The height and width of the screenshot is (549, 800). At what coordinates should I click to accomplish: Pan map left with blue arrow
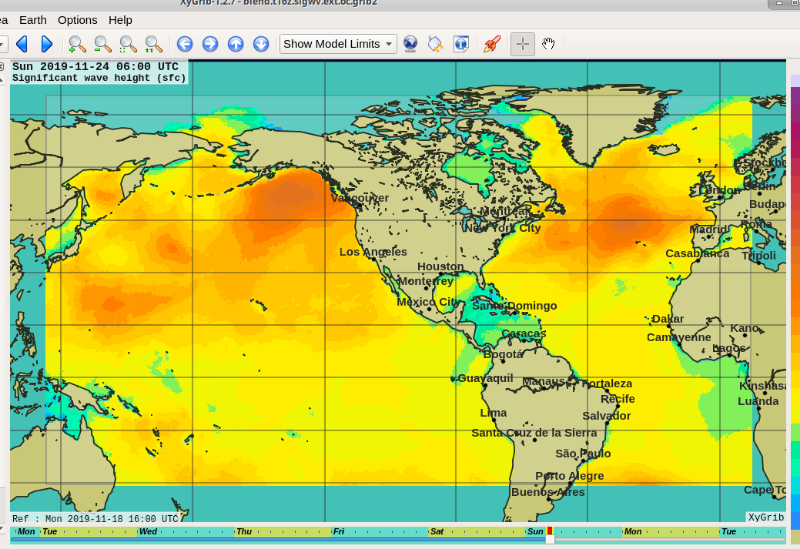point(184,44)
